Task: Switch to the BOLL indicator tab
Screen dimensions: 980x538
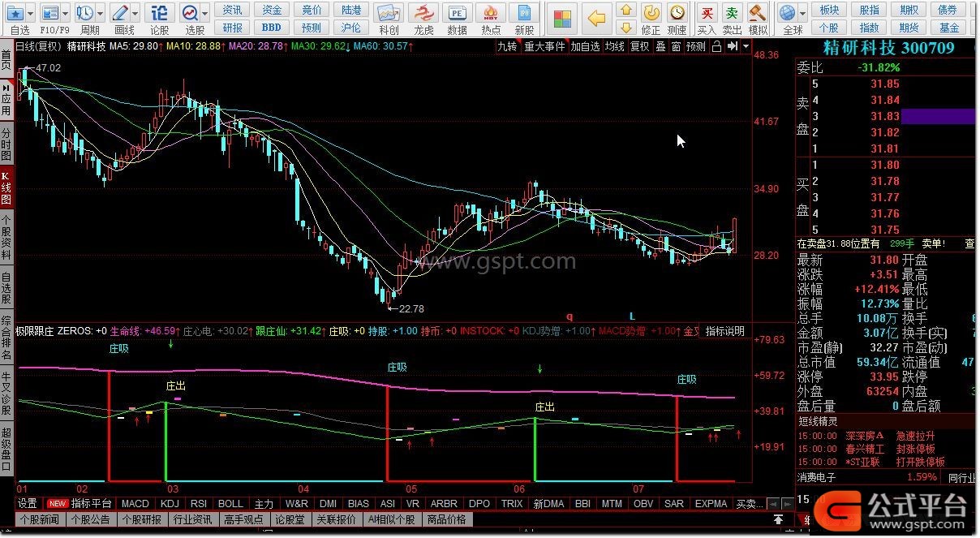Action: pos(231,504)
